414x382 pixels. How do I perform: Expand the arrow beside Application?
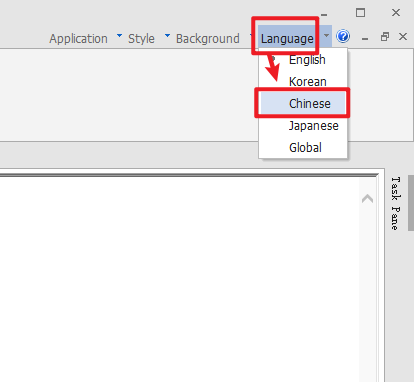[119, 35]
